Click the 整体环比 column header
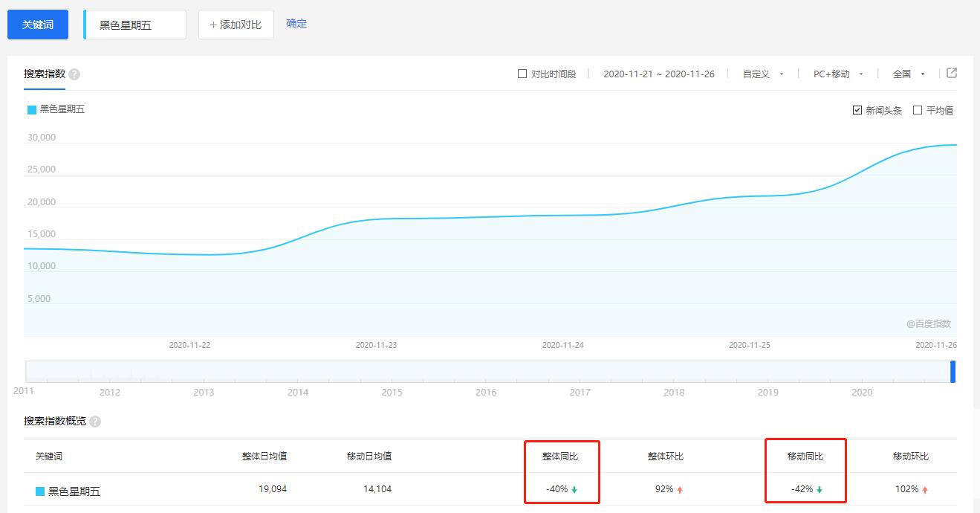The image size is (980, 513). point(665,456)
